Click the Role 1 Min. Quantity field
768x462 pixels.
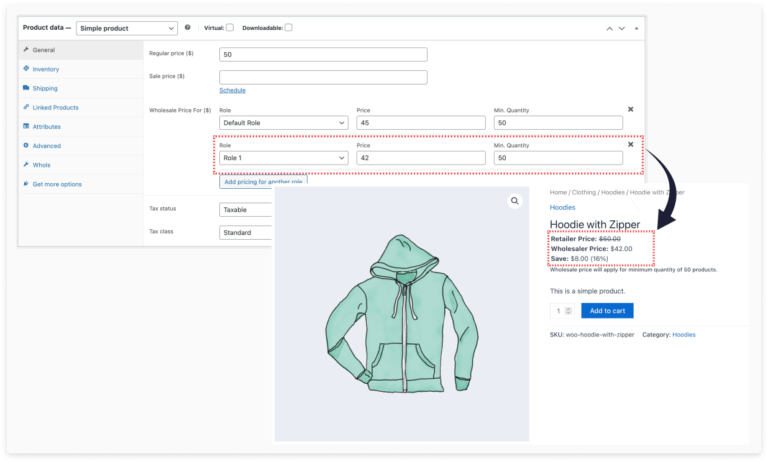click(558, 158)
